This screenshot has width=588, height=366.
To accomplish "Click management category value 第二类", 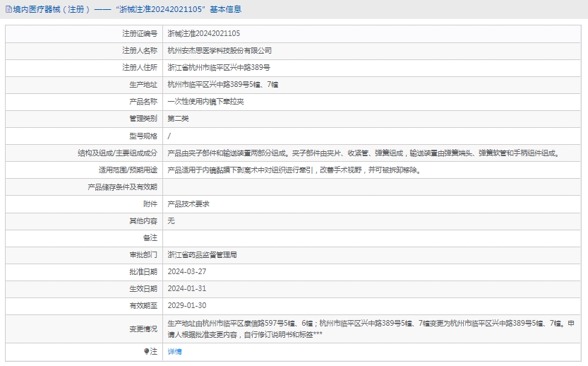I will (x=178, y=119).
